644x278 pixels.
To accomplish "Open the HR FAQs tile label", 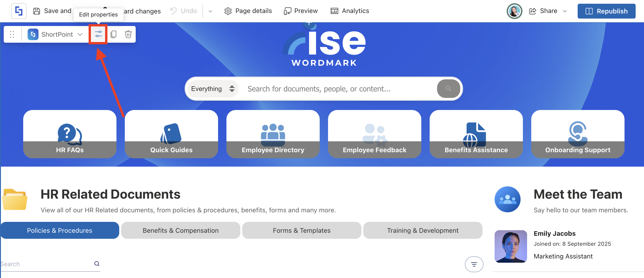I will [x=70, y=150].
